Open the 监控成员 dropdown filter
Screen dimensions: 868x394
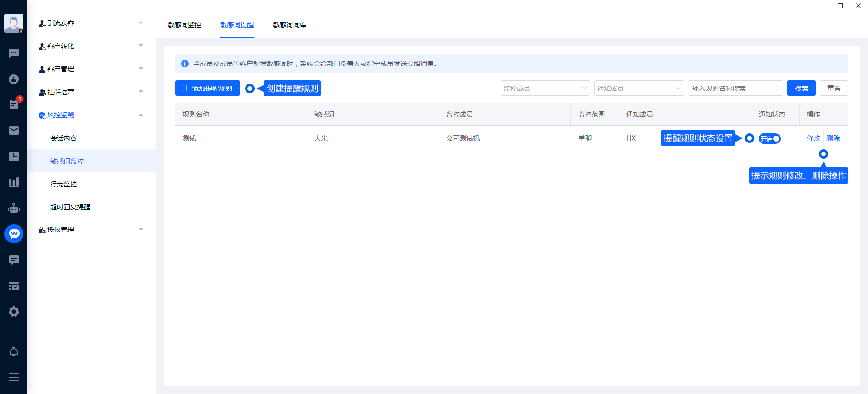tap(545, 88)
